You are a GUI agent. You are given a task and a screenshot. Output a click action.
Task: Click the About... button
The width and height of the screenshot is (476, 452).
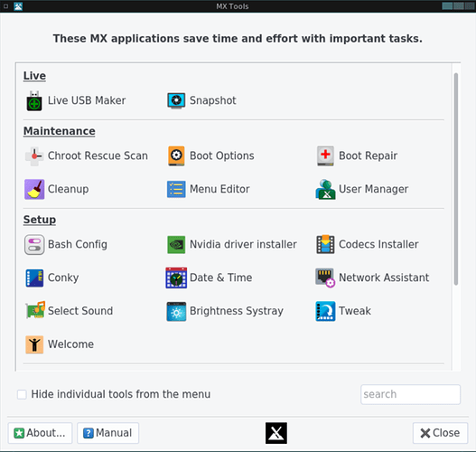tap(40, 433)
